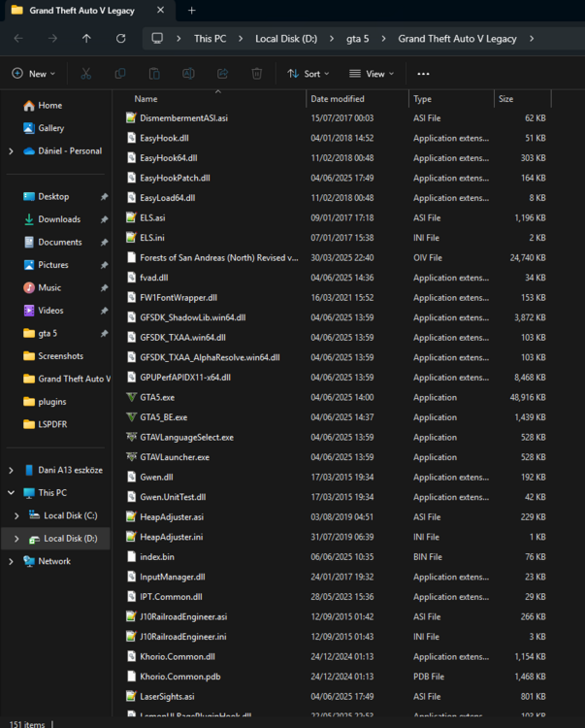Click the PC monitor icon in address bar
585x728 pixels.
[157, 38]
